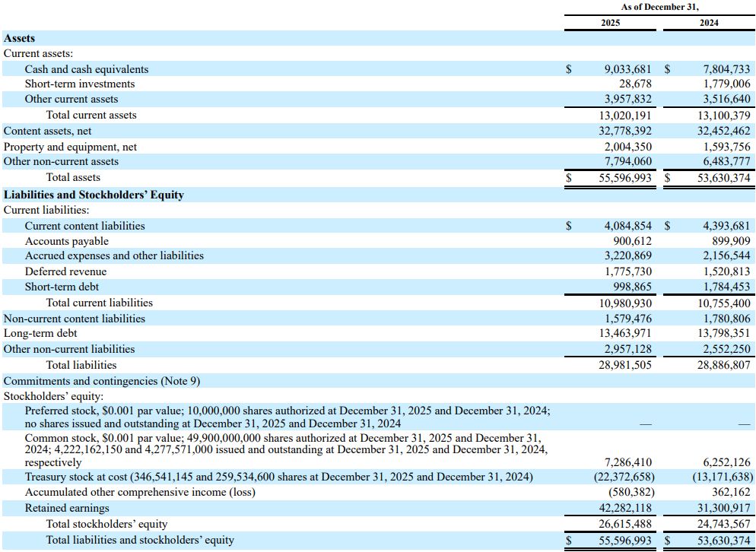Click the 1,579,476 value
This screenshot has width=756, height=552.
click(627, 319)
